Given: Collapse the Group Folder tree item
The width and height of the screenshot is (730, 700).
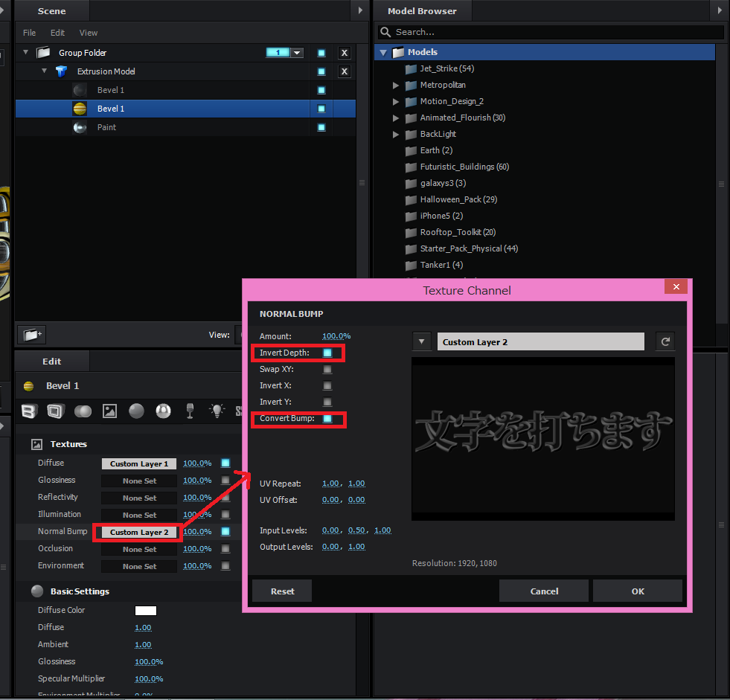Looking at the screenshot, I should pos(25,52).
